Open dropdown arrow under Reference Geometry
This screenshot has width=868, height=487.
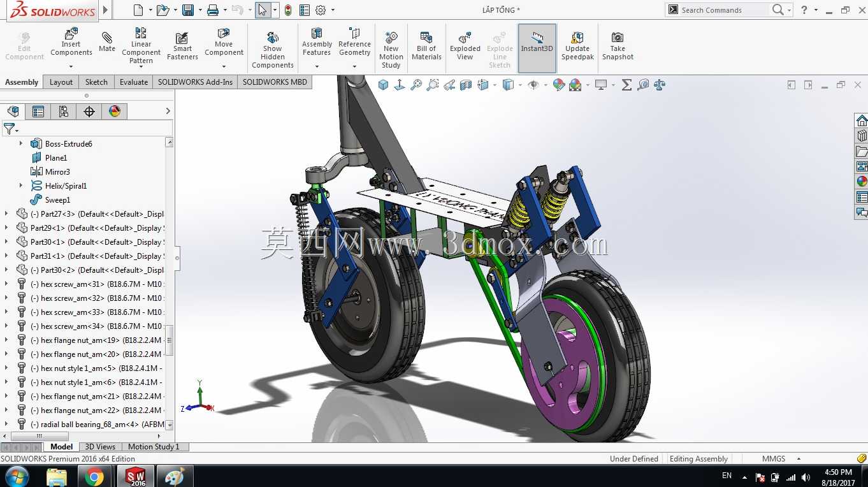click(354, 66)
